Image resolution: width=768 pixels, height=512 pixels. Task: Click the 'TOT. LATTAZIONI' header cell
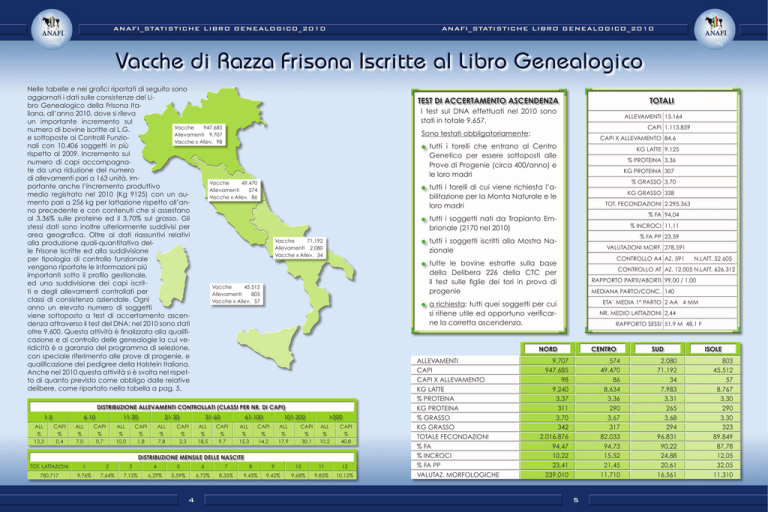tap(49, 466)
